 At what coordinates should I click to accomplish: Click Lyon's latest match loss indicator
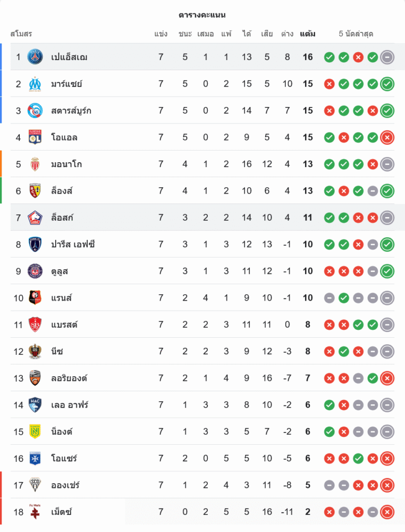pos(387,137)
